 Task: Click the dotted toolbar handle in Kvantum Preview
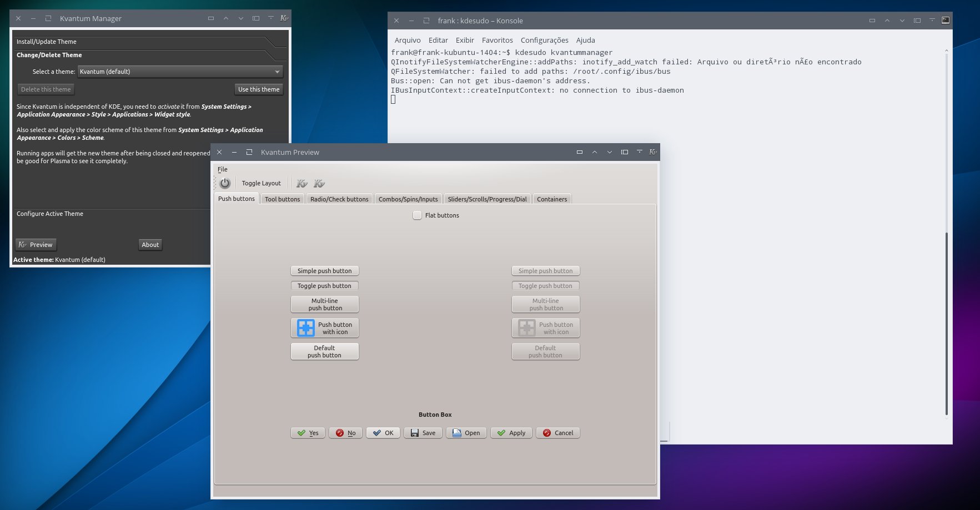tap(215, 183)
